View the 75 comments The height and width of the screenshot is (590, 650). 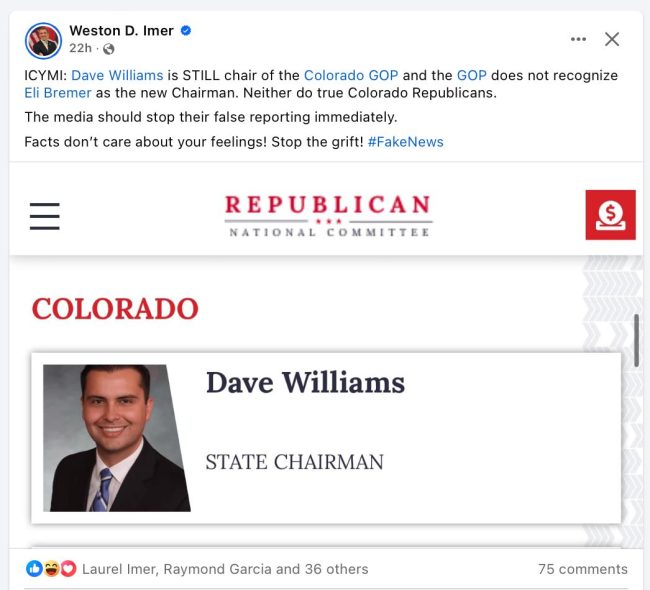tap(582, 569)
